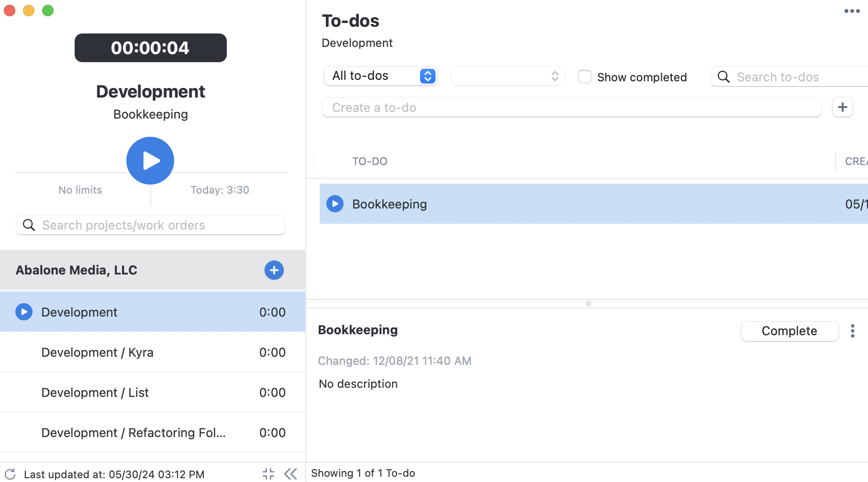Click the pane divider handle dot
The image size is (868, 482).
click(589, 304)
